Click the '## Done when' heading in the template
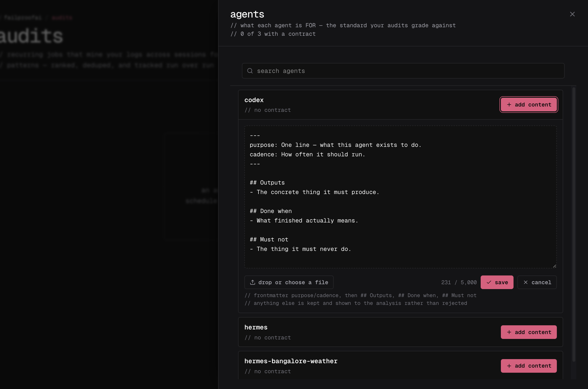The width and height of the screenshot is (588, 389). coord(271,211)
